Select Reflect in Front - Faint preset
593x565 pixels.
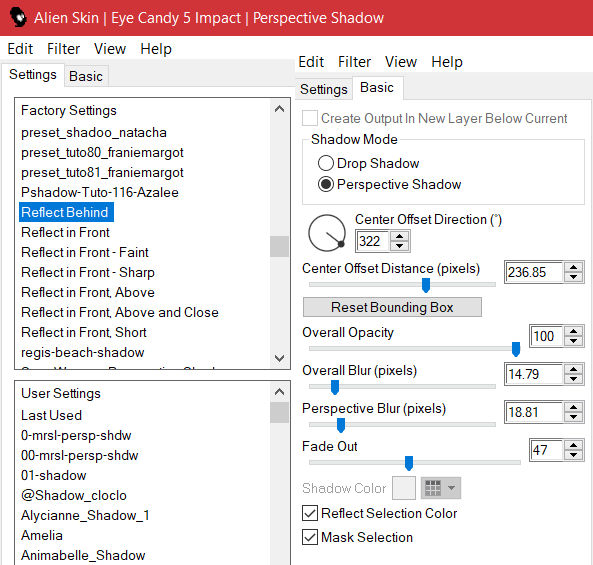[85, 252]
